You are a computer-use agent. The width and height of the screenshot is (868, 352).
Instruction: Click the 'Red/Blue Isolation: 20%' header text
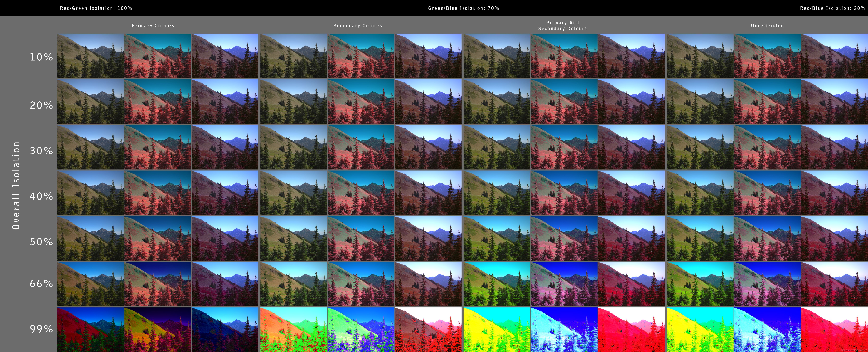833,8
